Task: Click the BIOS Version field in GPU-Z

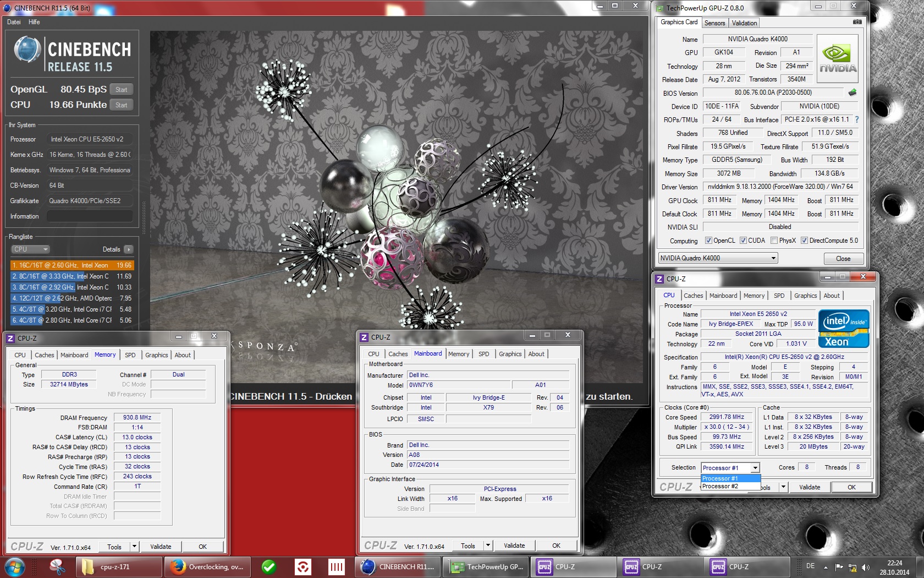Action: click(773, 92)
